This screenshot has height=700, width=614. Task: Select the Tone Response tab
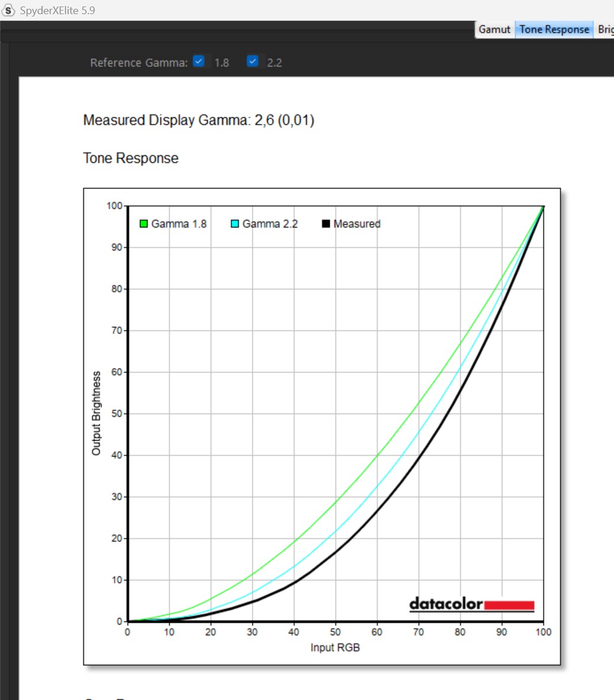tap(554, 29)
